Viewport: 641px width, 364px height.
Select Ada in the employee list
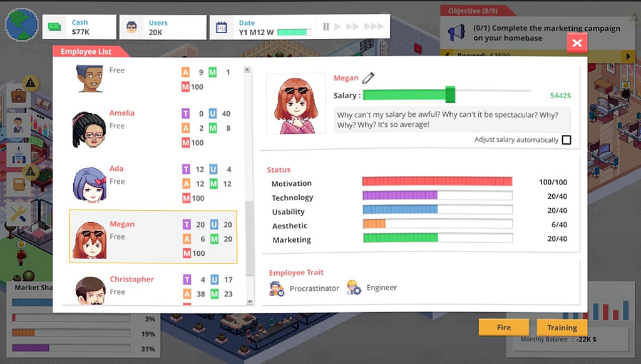pyautogui.click(x=153, y=183)
